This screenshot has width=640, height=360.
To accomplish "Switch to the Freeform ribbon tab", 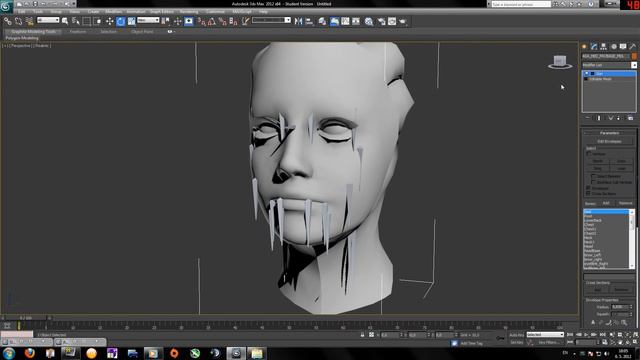I will 78,31.
